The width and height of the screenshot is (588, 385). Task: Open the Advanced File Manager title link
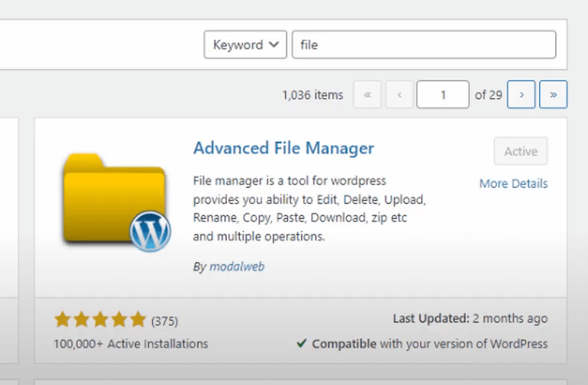coord(283,148)
